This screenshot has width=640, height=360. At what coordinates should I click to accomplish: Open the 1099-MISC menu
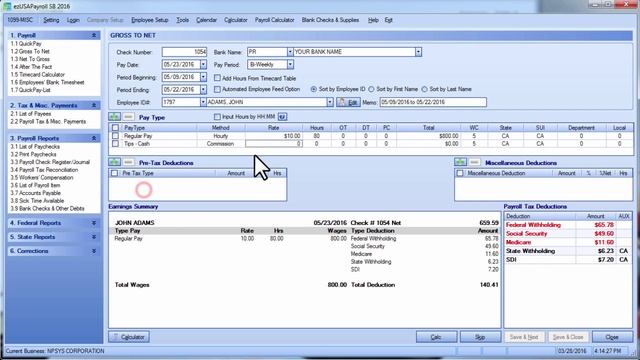tap(20, 20)
